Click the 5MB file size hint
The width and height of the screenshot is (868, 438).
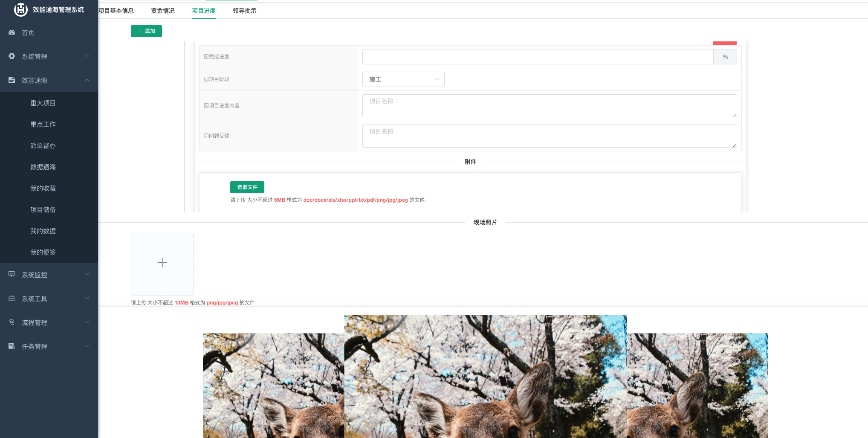click(x=280, y=200)
